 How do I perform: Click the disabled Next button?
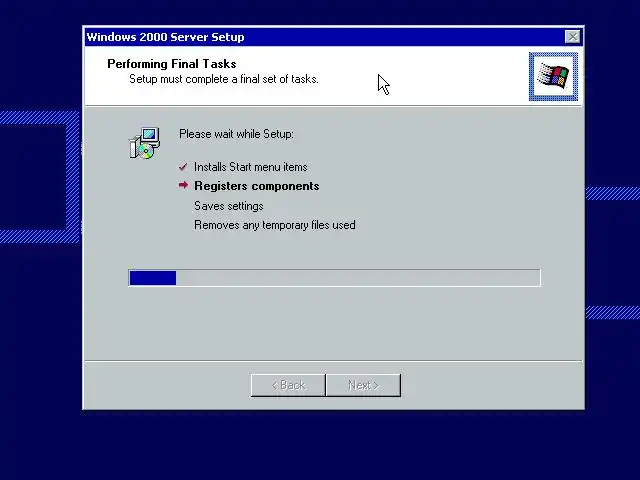(363, 385)
